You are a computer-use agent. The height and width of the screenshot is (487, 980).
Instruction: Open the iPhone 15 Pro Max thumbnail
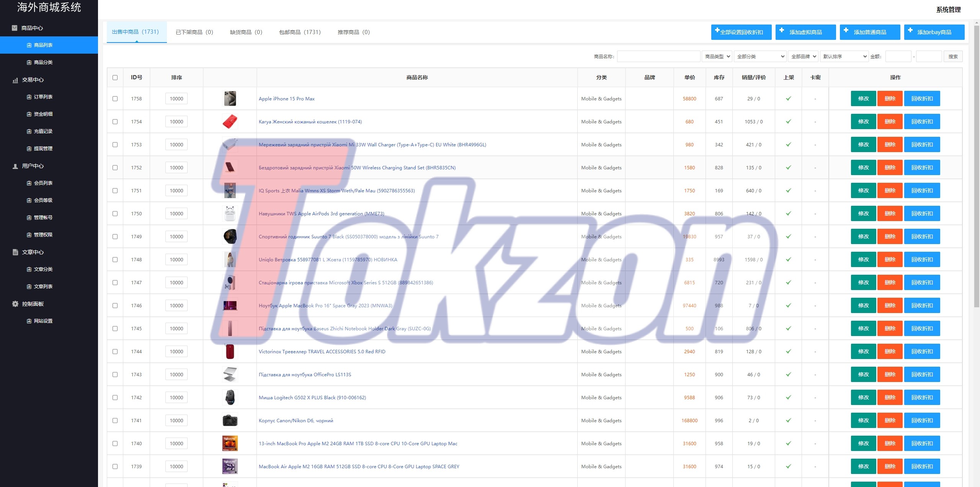tap(230, 98)
